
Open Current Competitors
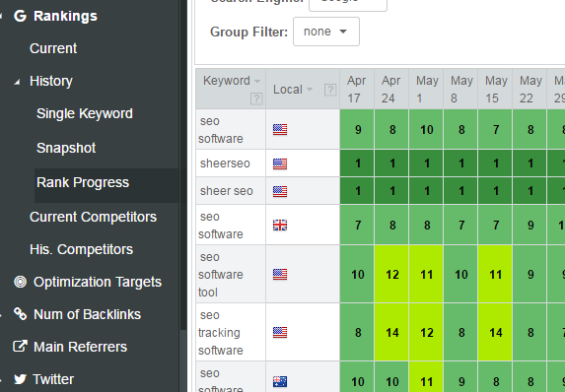point(93,217)
